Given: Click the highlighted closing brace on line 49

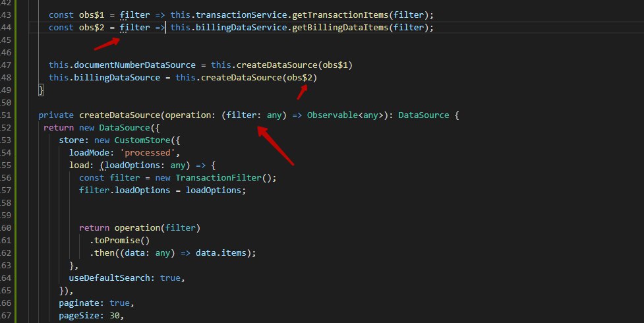Looking at the screenshot, I should pos(41,90).
